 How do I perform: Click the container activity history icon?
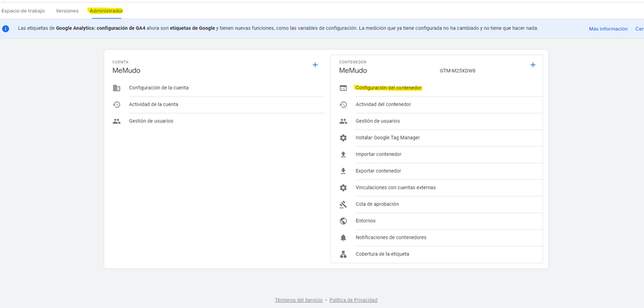[x=343, y=105]
